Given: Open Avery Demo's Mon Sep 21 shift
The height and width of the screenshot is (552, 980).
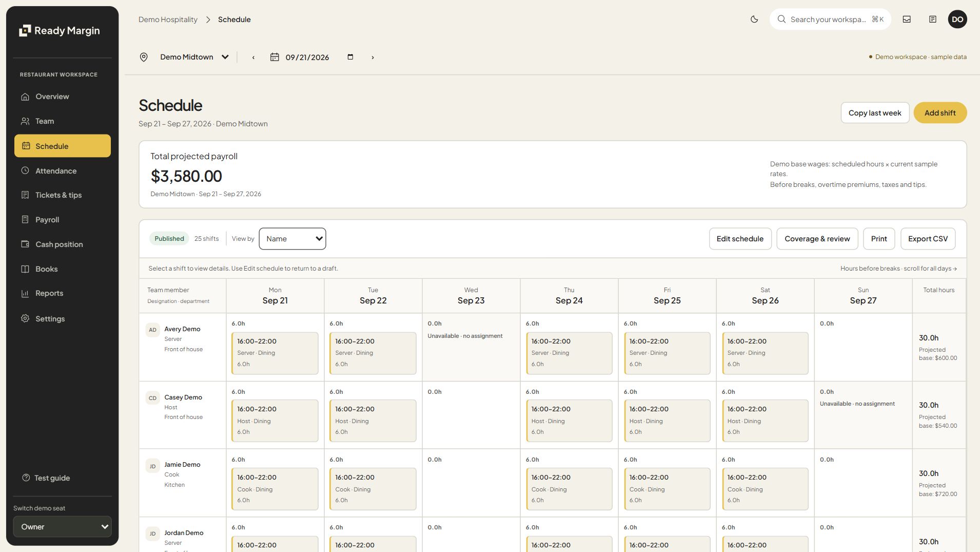Looking at the screenshot, I should (275, 353).
